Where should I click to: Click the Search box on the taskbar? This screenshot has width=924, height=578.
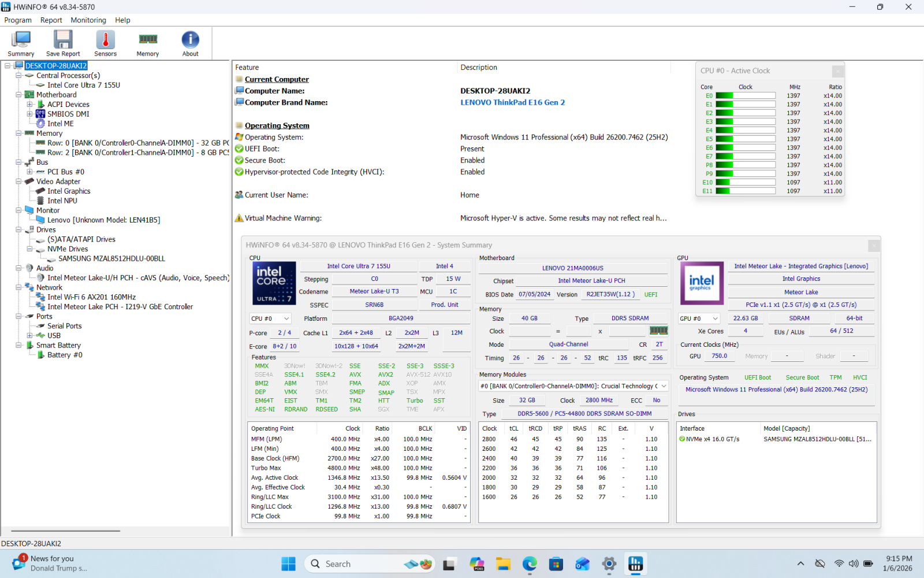(x=371, y=564)
